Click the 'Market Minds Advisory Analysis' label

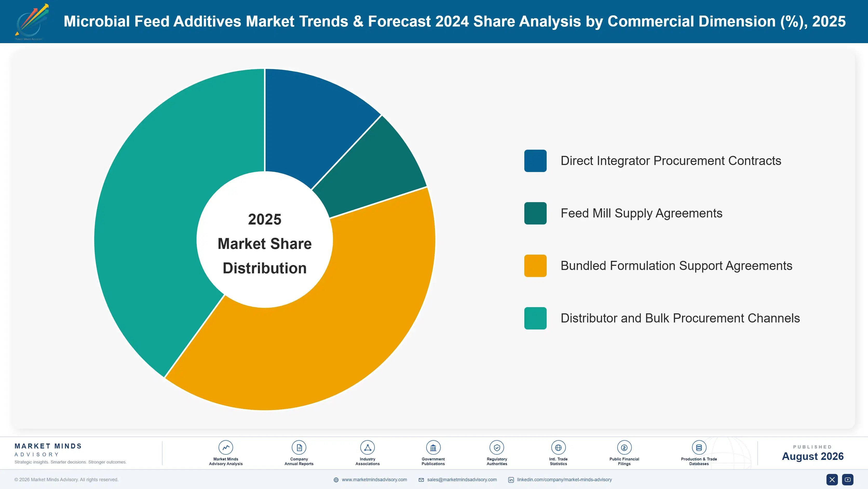pos(226,461)
